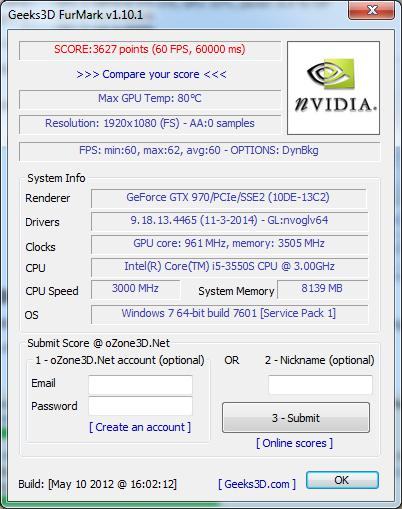Click the 1 - oZone3D.Net account (optional) label
402x509 pixels.
(120, 360)
